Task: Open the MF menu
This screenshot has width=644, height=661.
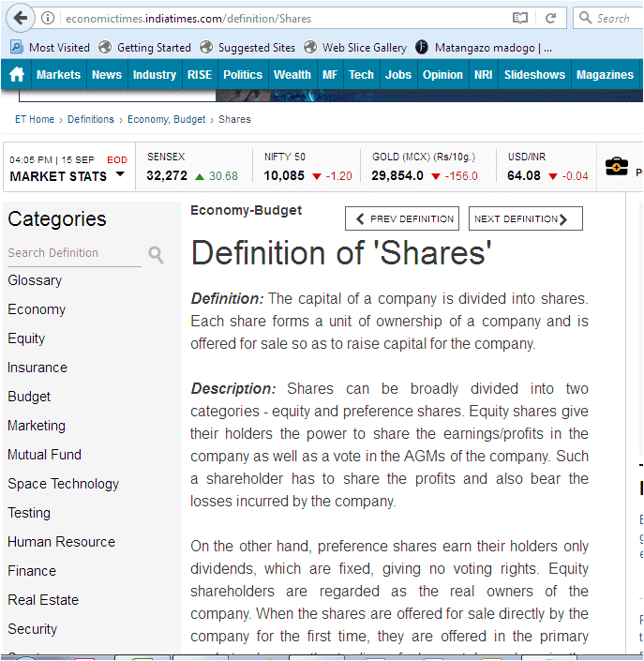Action: click(330, 75)
